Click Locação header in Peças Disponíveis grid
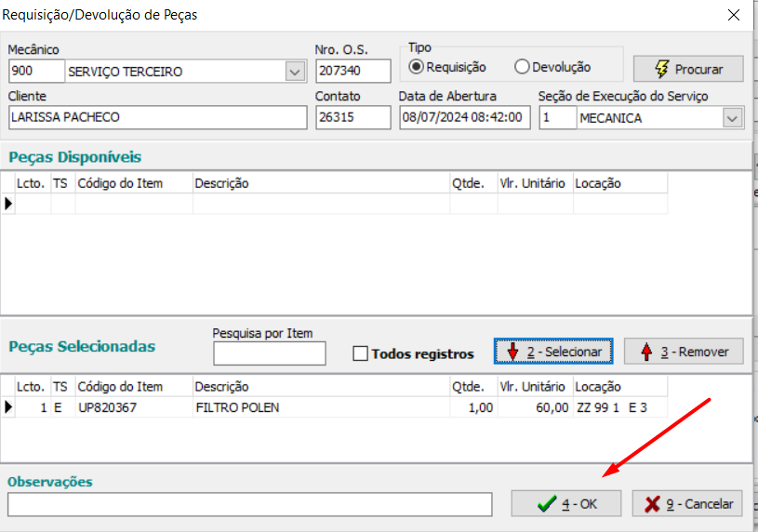Screen dimensions: 758x532 pyautogui.click(x=620, y=183)
